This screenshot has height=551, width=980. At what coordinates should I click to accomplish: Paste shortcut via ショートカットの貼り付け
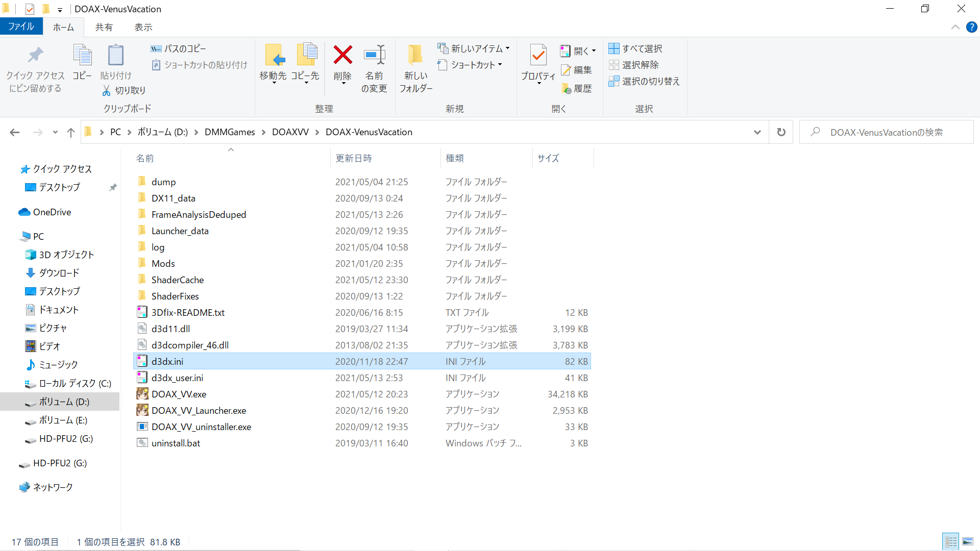[x=199, y=65]
